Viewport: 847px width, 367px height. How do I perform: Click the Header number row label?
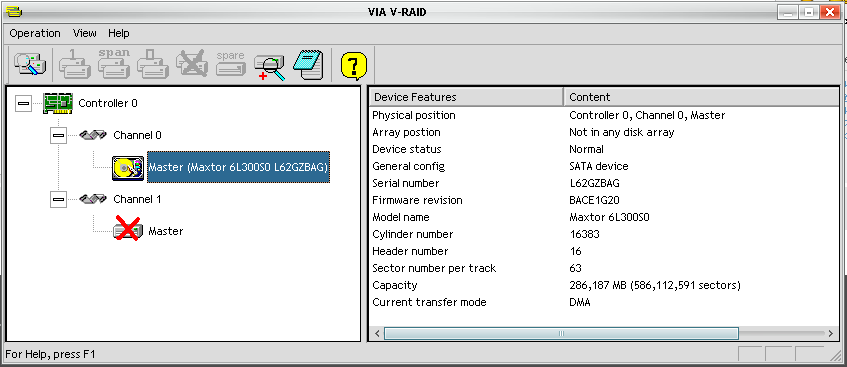[410, 251]
